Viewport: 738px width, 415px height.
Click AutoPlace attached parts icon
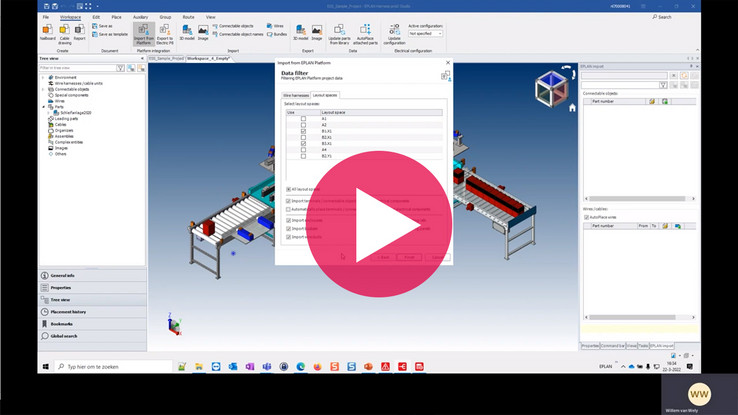pos(365,34)
